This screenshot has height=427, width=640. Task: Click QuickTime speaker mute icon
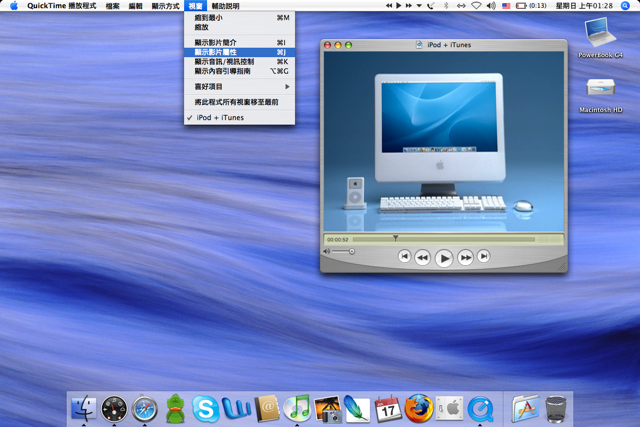327,251
